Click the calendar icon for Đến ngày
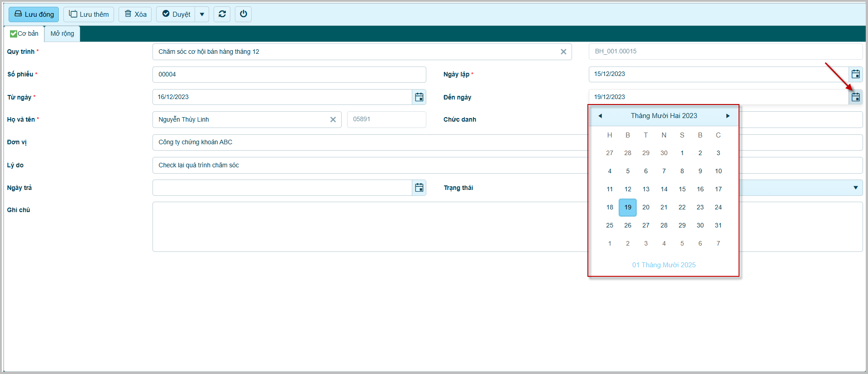868x374 pixels. coord(855,97)
